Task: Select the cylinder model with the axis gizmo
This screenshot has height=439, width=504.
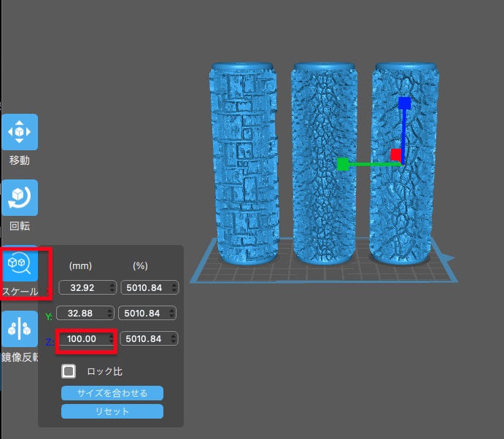Action: pyautogui.click(x=405, y=164)
